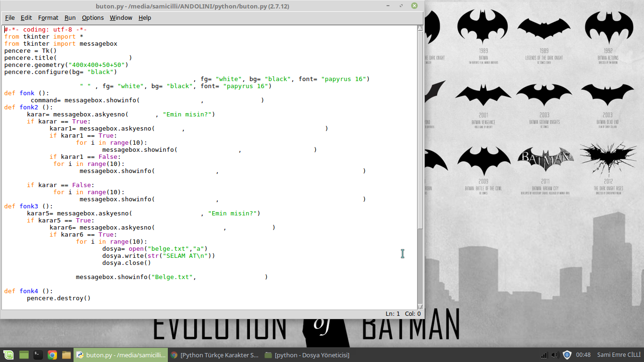Switch to Python Türkçe Karakter Chrome window
The height and width of the screenshot is (362, 644).
click(215, 355)
